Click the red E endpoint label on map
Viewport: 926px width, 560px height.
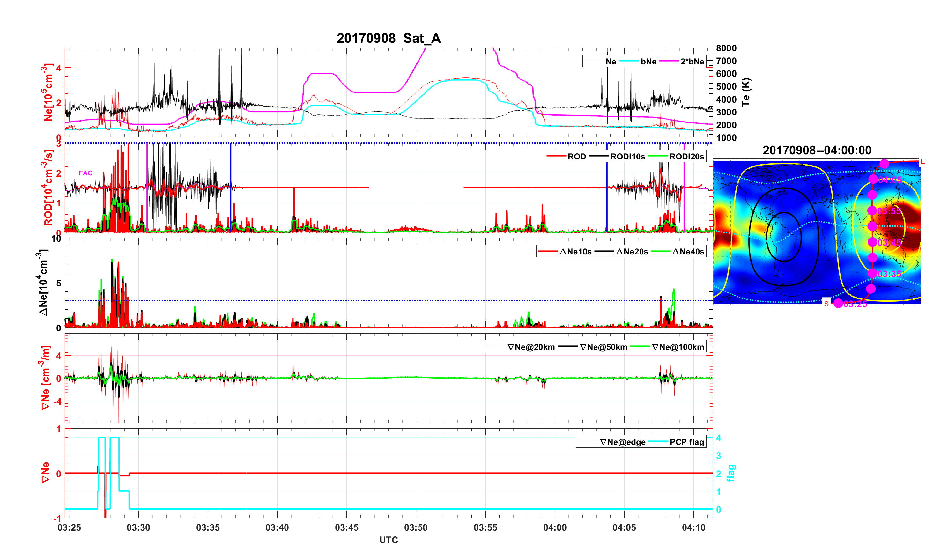tap(922, 162)
